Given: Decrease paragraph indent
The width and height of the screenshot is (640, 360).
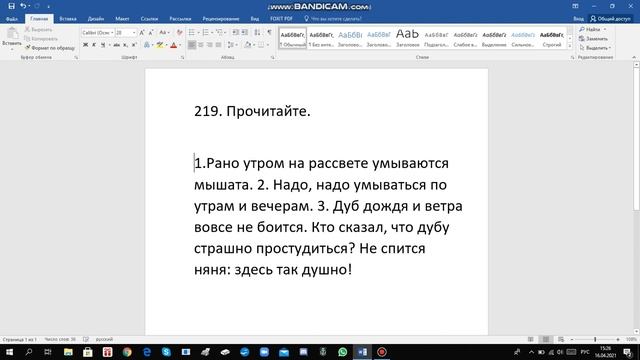Looking at the screenshot, I should [236, 32].
